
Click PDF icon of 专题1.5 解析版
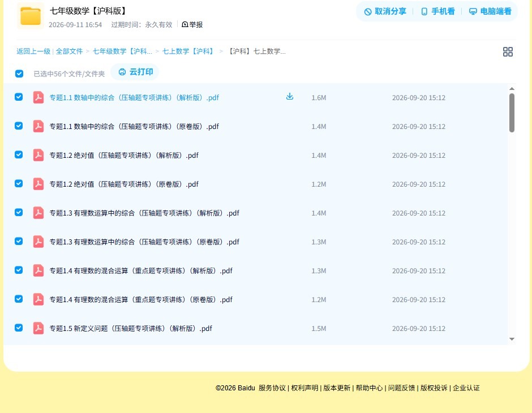pyautogui.click(x=38, y=328)
